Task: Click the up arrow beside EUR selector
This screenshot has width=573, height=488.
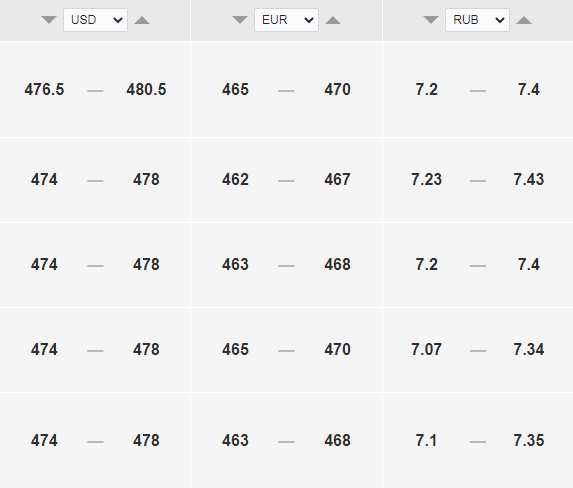Action: tap(333, 20)
